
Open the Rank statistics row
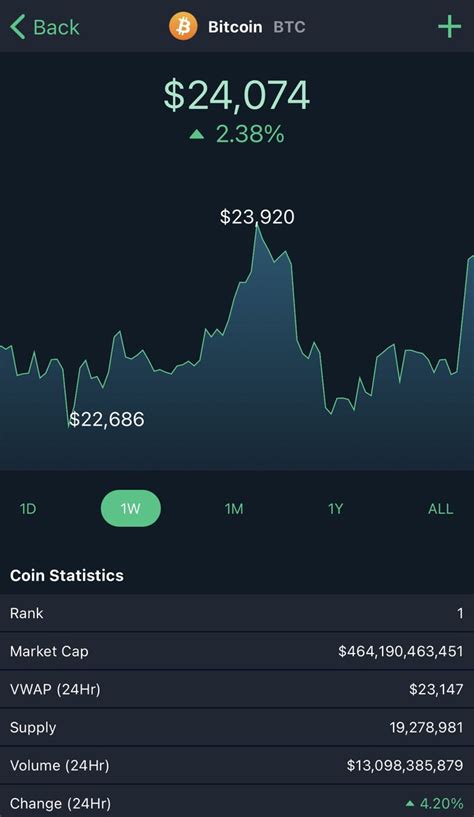237,613
